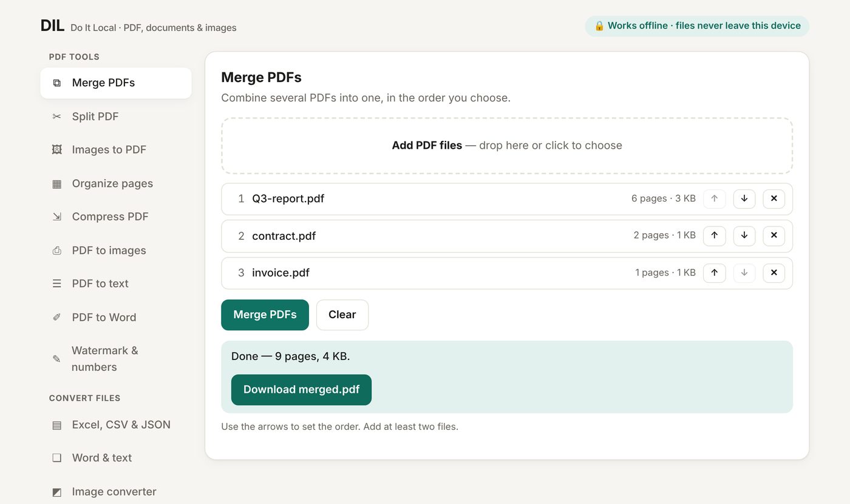The height and width of the screenshot is (504, 850).
Task: Open the Split PDF tool
Action: click(x=116, y=117)
